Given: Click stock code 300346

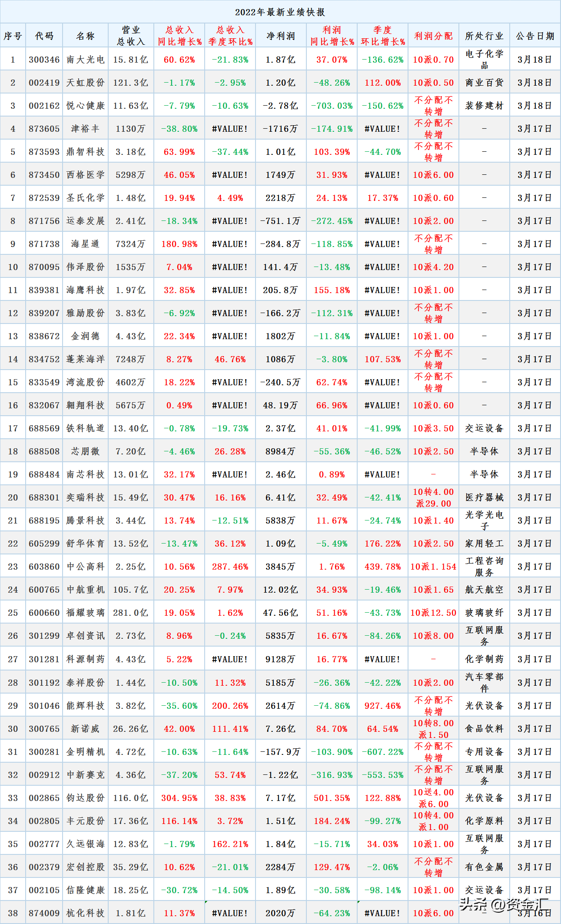Looking at the screenshot, I should [x=44, y=60].
